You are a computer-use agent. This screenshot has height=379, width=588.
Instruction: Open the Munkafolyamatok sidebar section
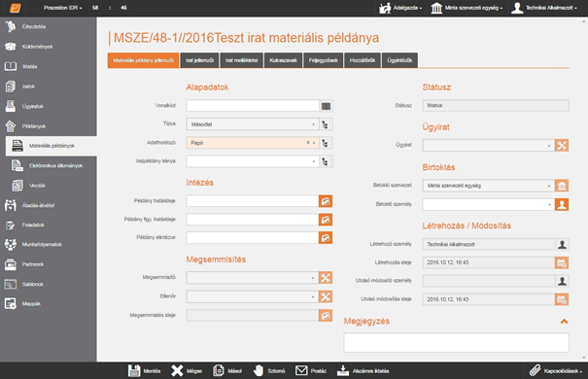(x=48, y=245)
